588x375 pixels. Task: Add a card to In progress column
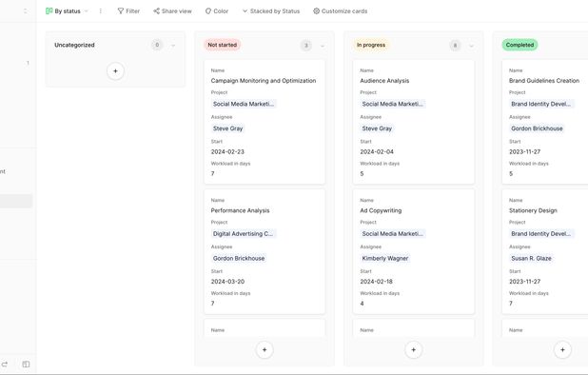pyautogui.click(x=414, y=350)
